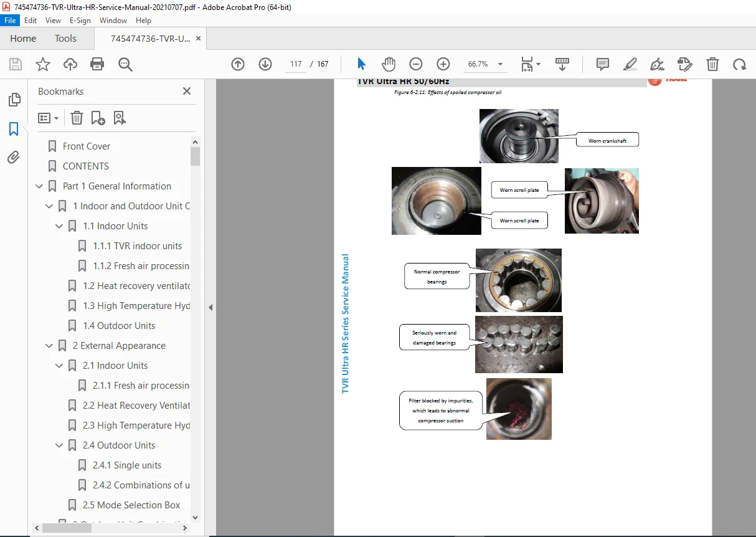This screenshot has height=537, width=756.
Task: Open the edit PDF stamp tool
Action: tap(684, 64)
